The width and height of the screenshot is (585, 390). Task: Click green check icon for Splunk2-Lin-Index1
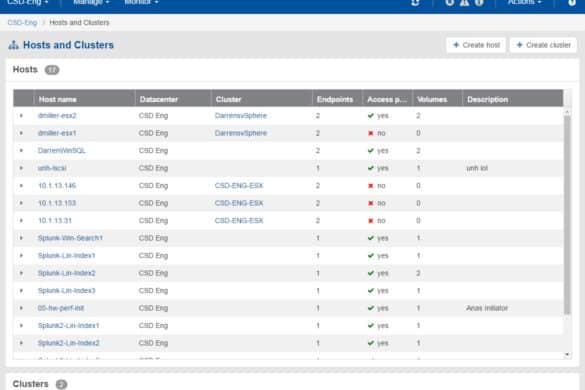pyautogui.click(x=370, y=326)
